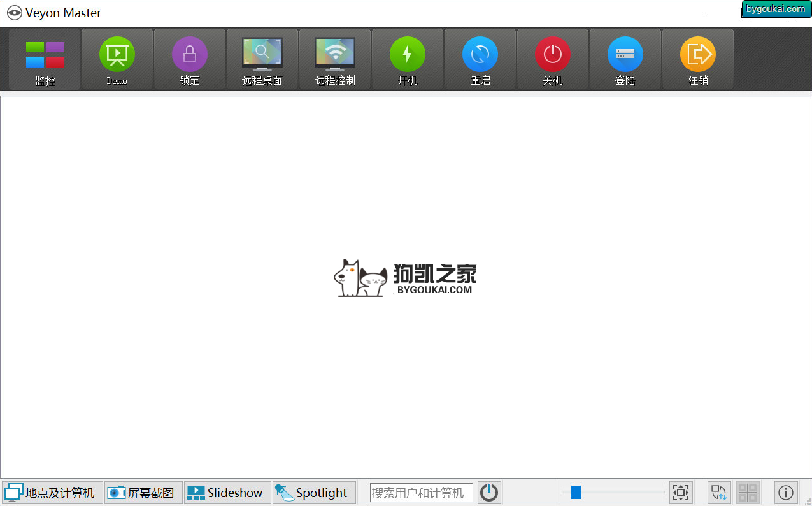Click the custom computer arrangement icon
Screen dimensions: 812x506
pos(719,493)
